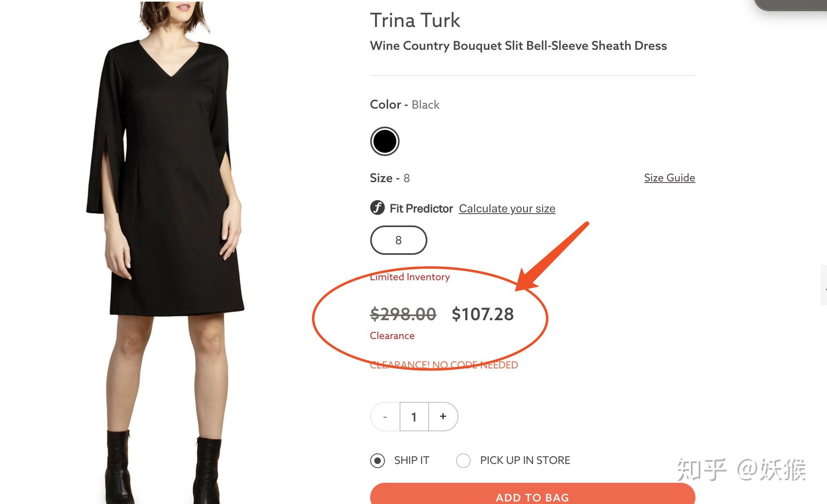The width and height of the screenshot is (827, 504).
Task: Click the Fit Predictor logo icon
Action: 377,208
